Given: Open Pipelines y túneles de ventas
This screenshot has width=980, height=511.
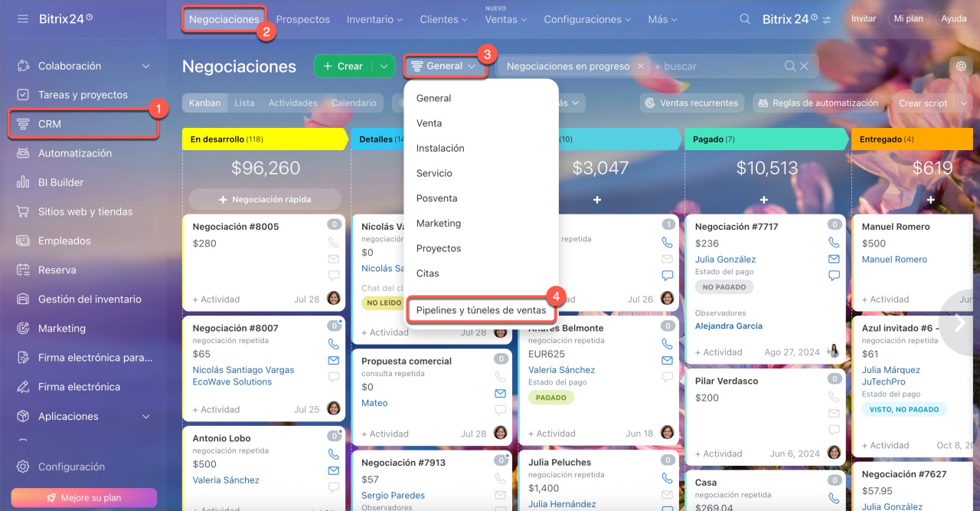Looking at the screenshot, I should click(481, 310).
